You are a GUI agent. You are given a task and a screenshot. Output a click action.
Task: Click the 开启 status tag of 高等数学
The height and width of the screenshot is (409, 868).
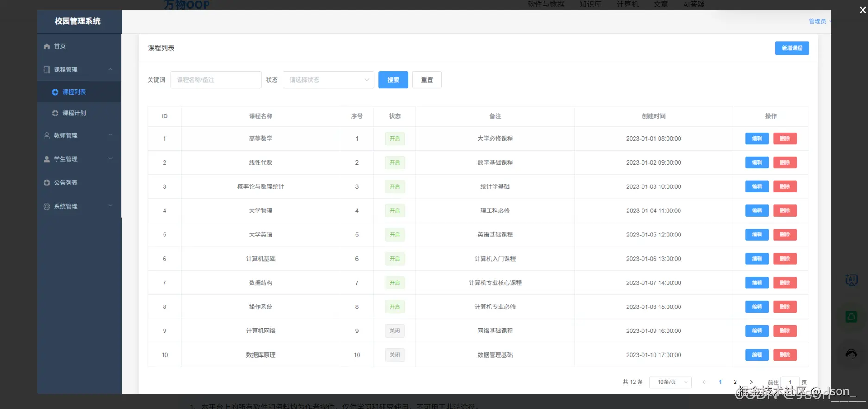[x=395, y=138]
